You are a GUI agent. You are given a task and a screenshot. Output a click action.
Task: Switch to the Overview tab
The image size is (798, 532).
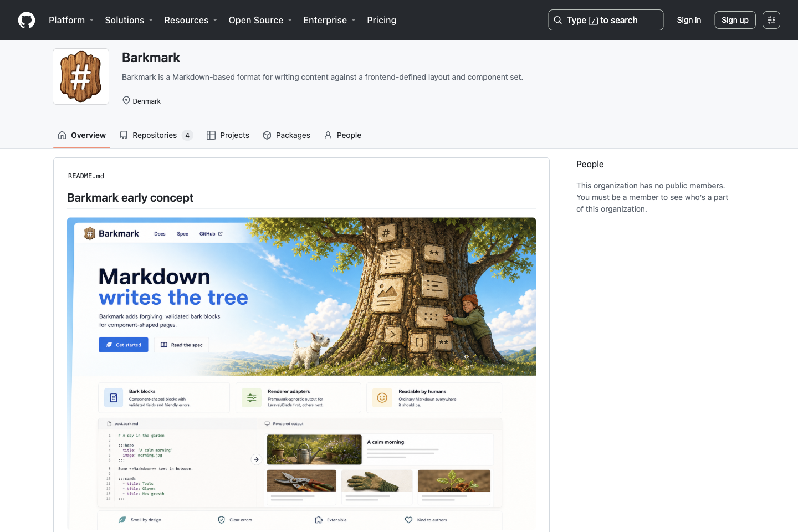82,135
